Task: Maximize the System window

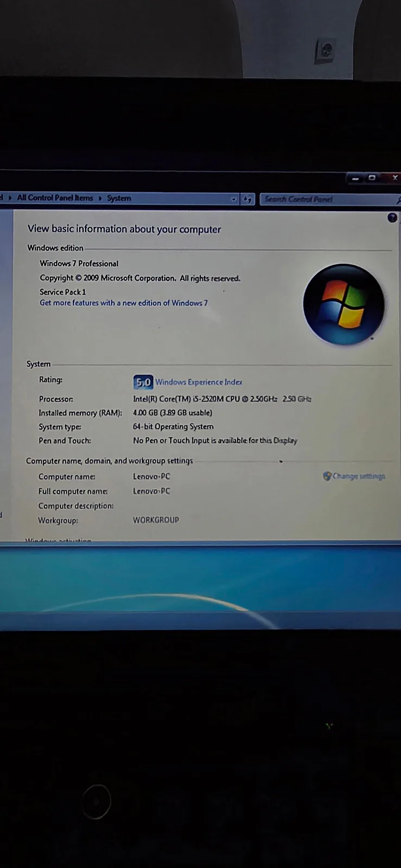Action: tap(372, 177)
